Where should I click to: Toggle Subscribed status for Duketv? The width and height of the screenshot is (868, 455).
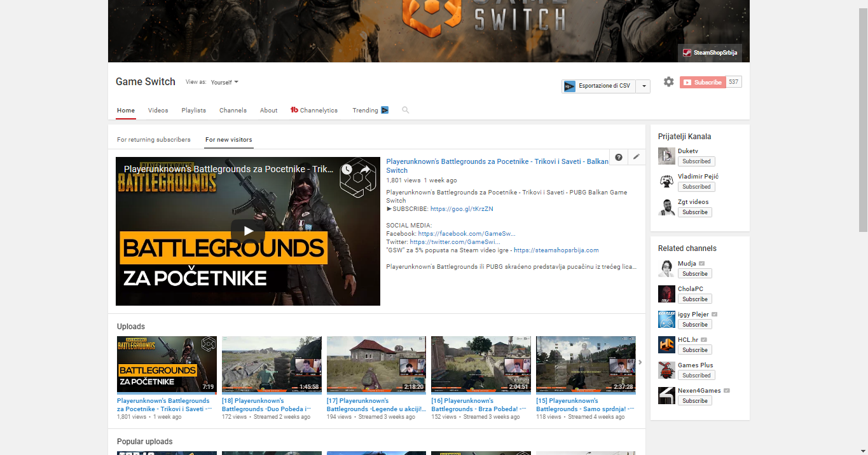click(x=696, y=161)
